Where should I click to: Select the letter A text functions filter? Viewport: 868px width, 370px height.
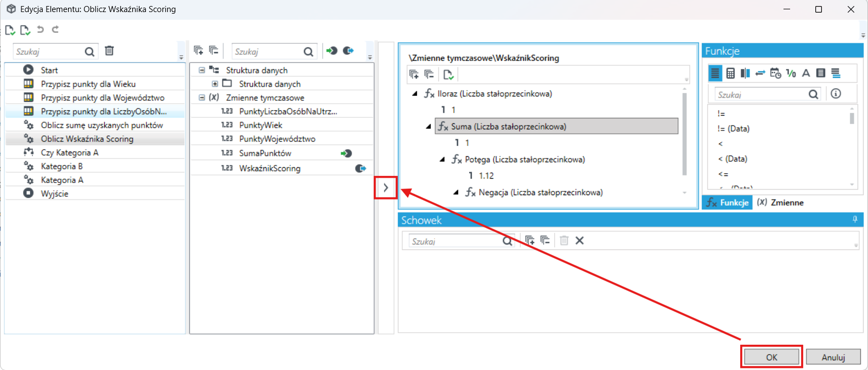tap(806, 73)
